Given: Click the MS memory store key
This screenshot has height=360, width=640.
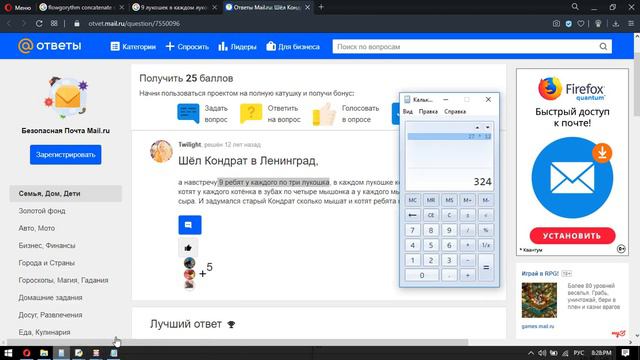Looking at the screenshot, I should pos(449,200).
